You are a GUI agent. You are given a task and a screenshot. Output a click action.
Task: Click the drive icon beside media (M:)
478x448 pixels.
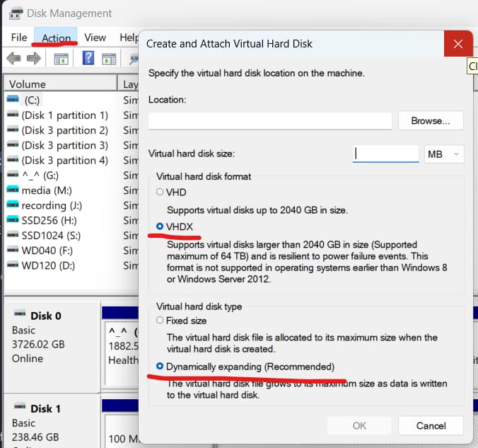13,190
